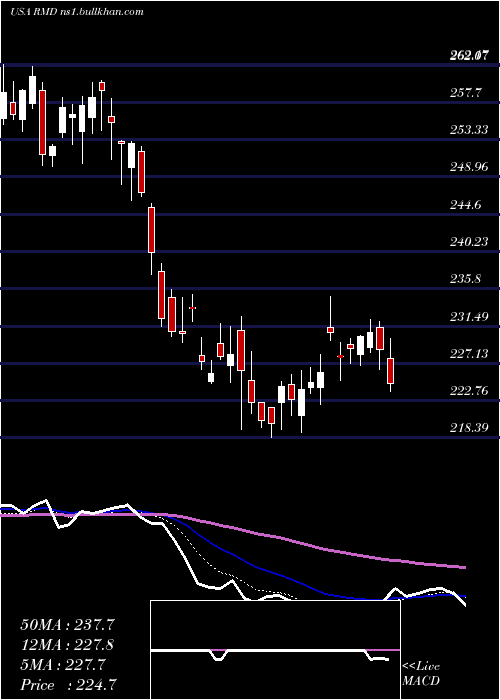Click the 248.96 price axis label

point(469,167)
